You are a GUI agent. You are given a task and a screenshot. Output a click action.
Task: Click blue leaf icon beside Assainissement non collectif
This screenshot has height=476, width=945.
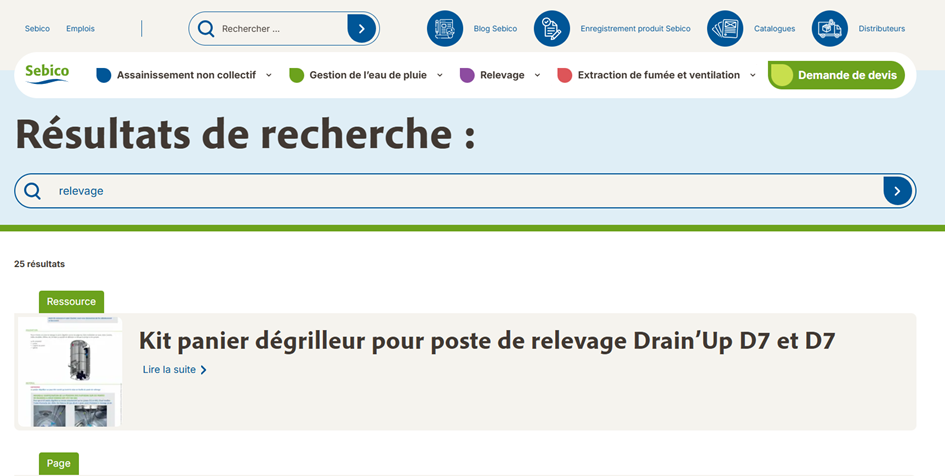[104, 75]
